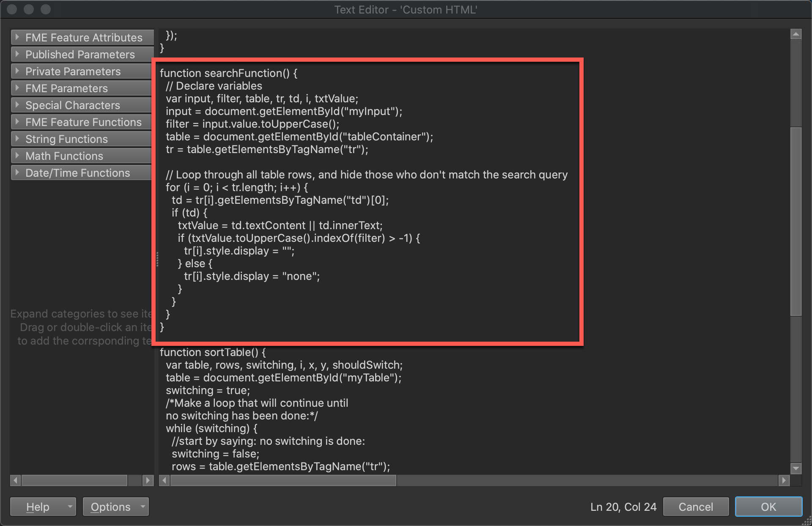Open the Help button dropdown arrow
The image size is (812, 526).
click(x=70, y=507)
